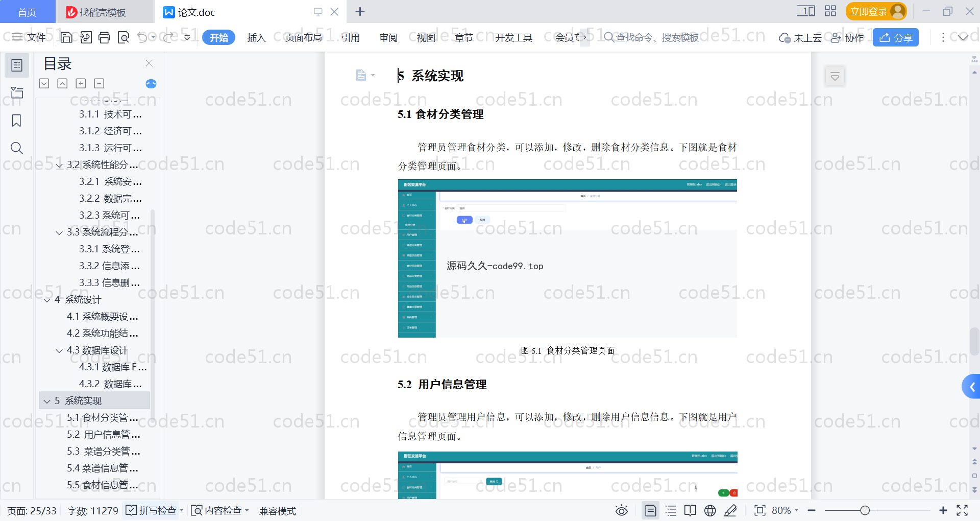Click the zoom out minus button
980x521 pixels.
click(x=812, y=510)
